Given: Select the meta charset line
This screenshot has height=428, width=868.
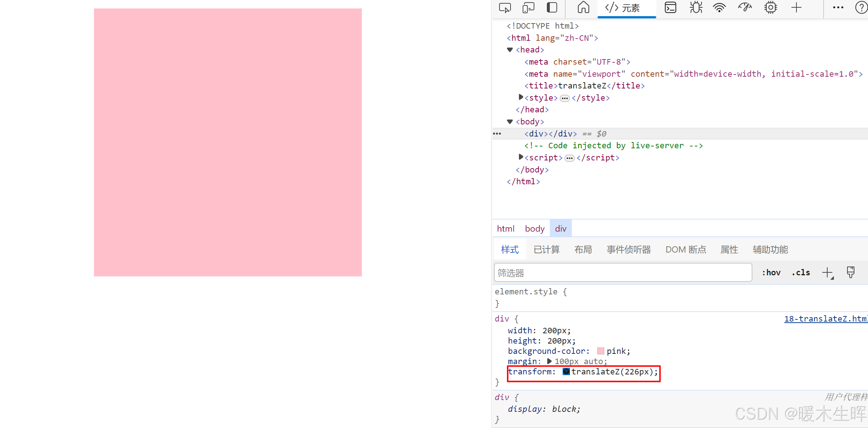Looking at the screenshot, I should click(x=577, y=62).
